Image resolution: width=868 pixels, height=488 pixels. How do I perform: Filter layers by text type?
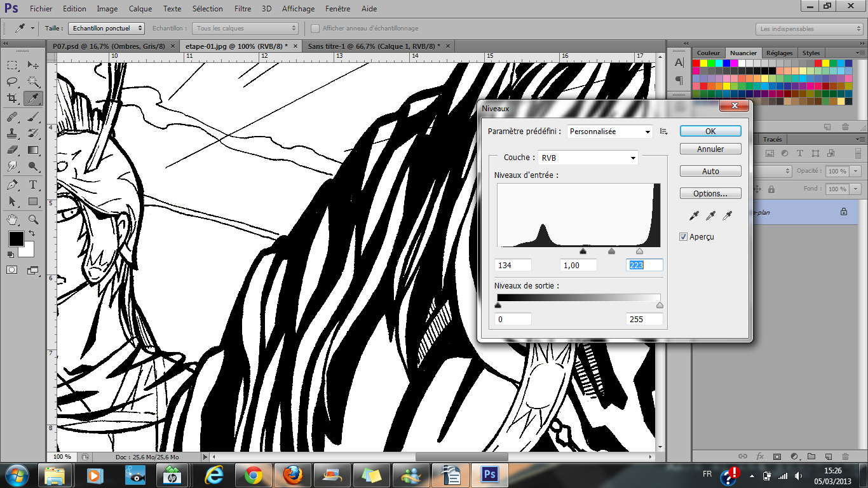(x=799, y=153)
